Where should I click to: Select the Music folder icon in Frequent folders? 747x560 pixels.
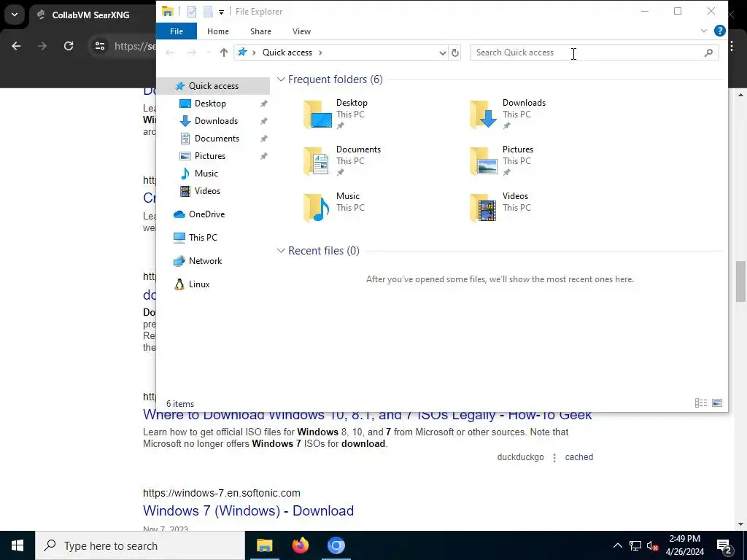(318, 208)
